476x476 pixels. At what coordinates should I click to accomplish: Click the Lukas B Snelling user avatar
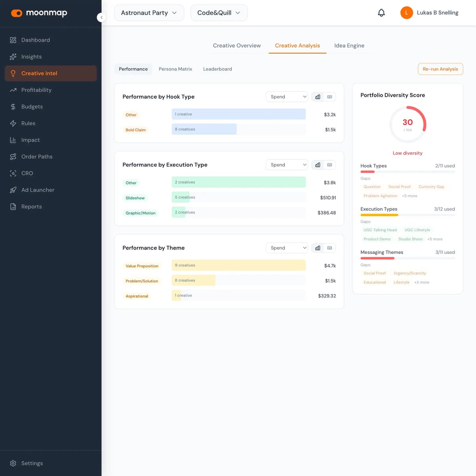pyautogui.click(x=407, y=13)
